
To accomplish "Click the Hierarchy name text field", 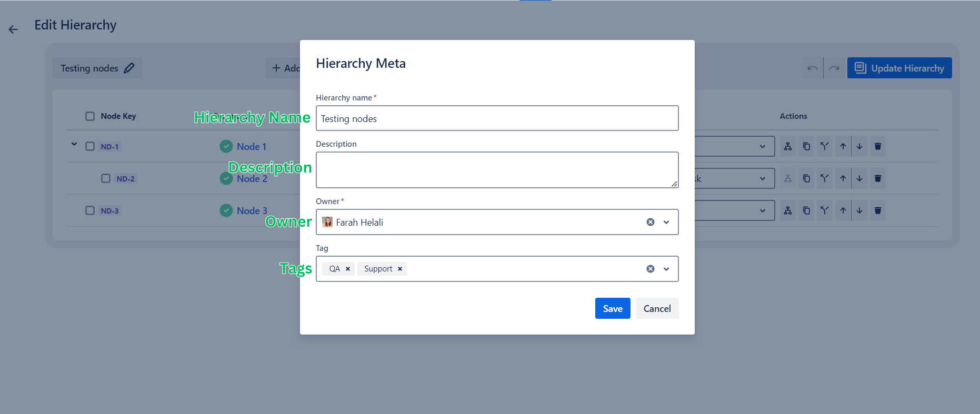I will (x=497, y=118).
